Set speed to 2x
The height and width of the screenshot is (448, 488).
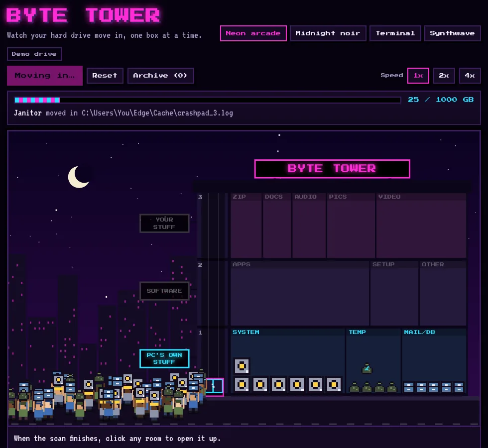(444, 76)
